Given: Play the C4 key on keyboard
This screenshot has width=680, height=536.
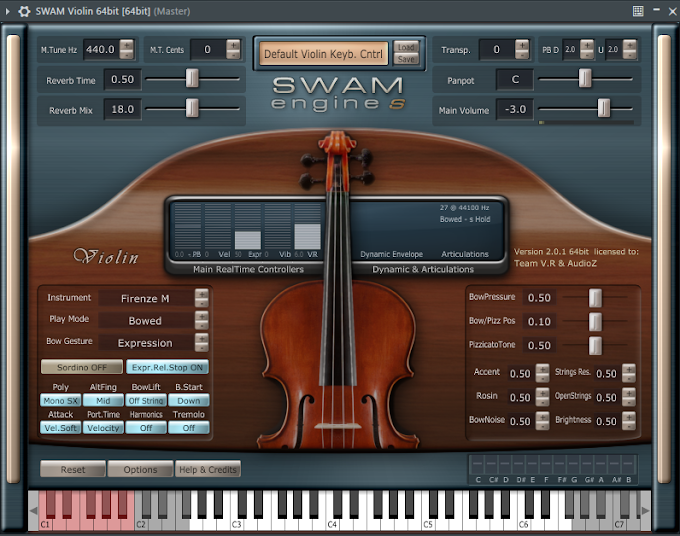Looking at the screenshot, I should click(x=331, y=523).
